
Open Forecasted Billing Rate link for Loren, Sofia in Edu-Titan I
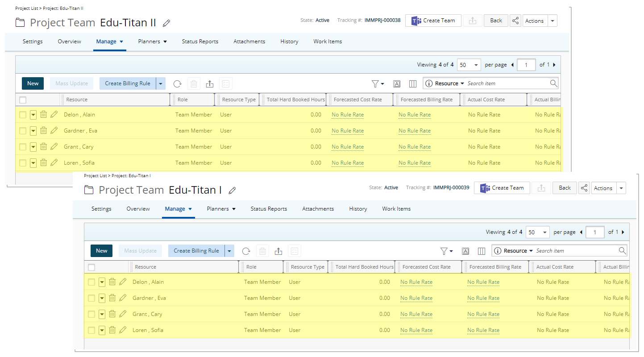coord(483,330)
